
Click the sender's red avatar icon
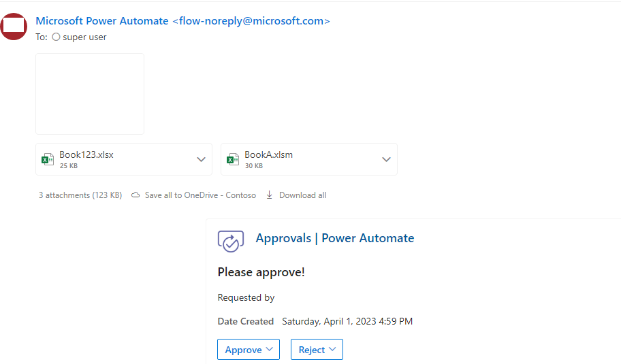point(14,27)
